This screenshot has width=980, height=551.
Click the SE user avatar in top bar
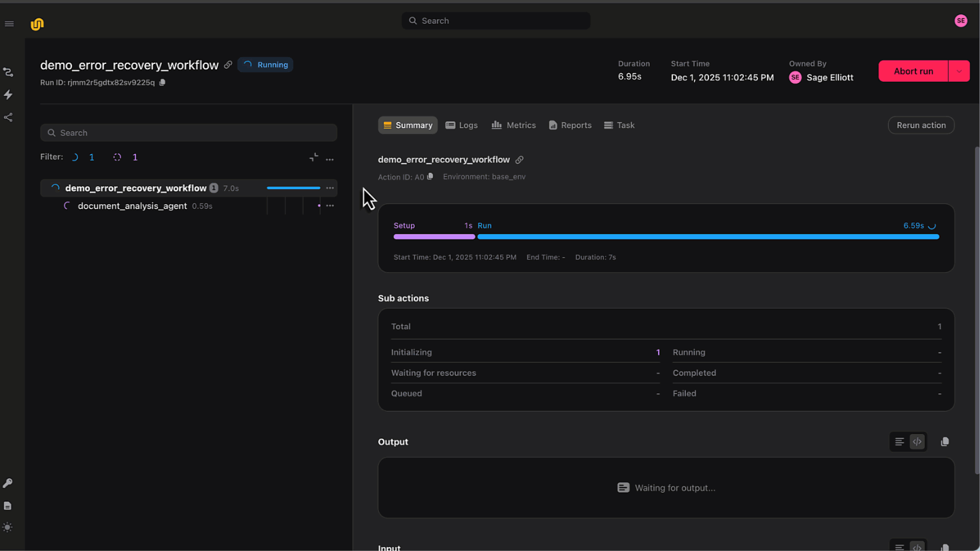[960, 21]
